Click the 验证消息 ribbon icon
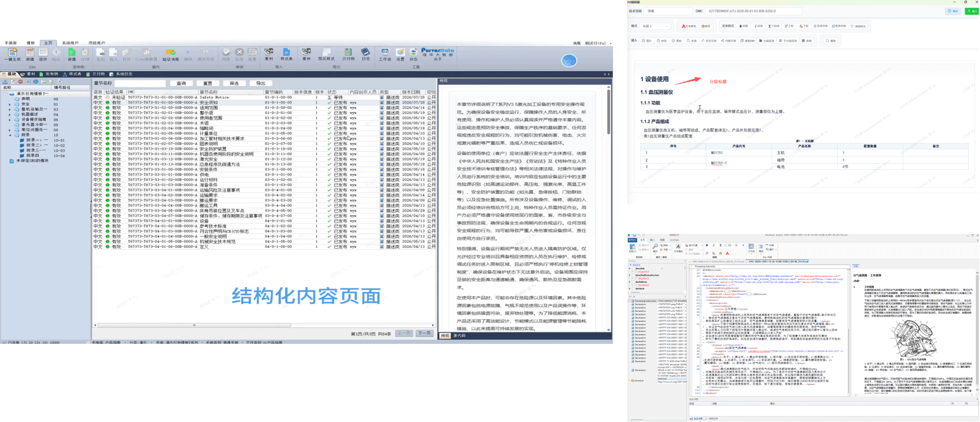The height and width of the screenshot is (422, 980). (170, 55)
